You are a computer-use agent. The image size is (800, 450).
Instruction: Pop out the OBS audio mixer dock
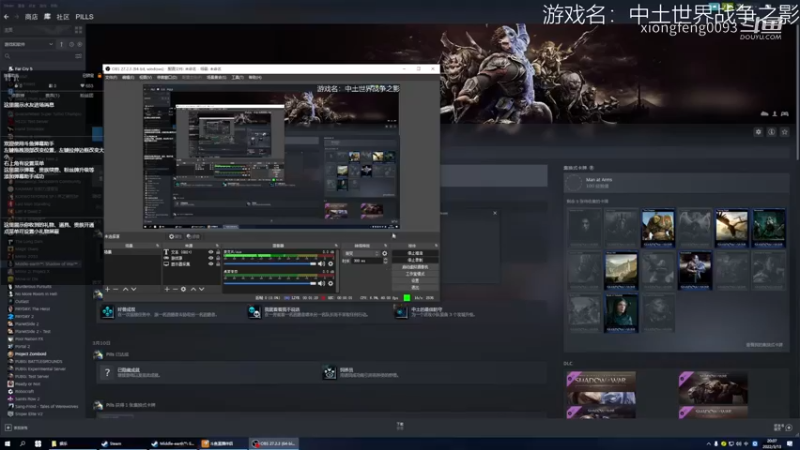pos(336,245)
